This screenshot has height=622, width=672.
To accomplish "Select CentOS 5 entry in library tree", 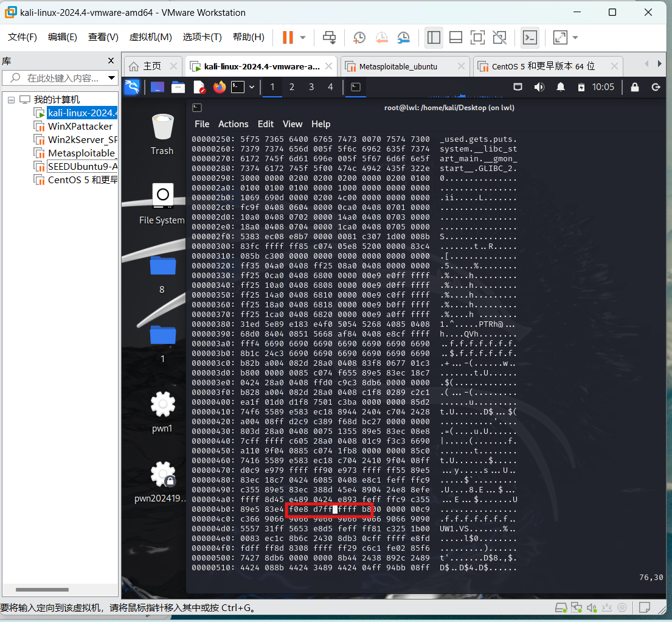I will pyautogui.click(x=82, y=180).
